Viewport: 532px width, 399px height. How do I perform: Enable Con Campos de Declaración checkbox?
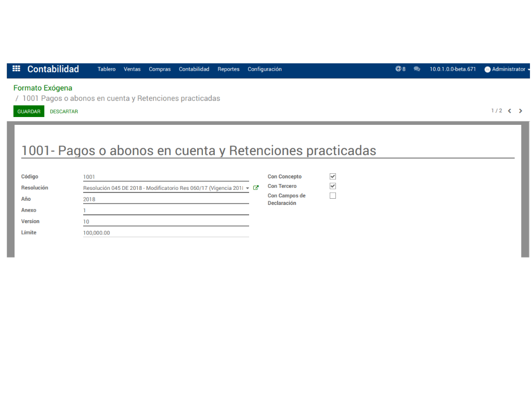click(x=333, y=196)
